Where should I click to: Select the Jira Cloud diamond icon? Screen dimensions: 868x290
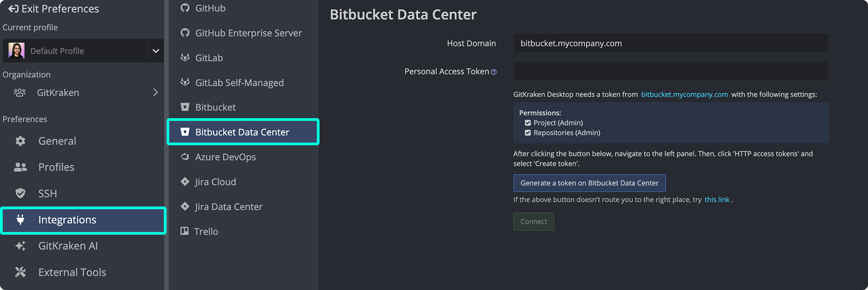[185, 182]
